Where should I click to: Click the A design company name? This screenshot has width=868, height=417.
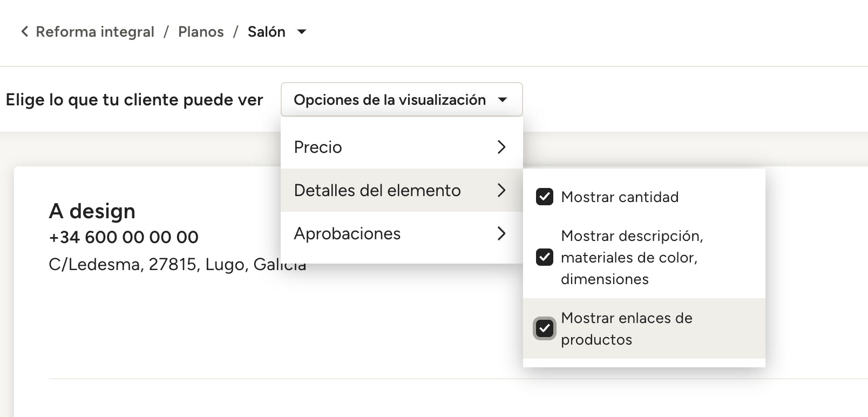92,211
